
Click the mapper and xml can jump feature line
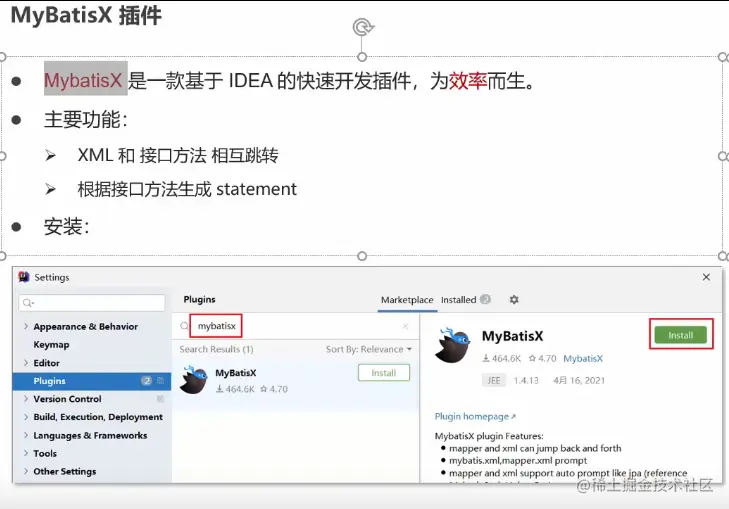pyautogui.click(x=535, y=448)
